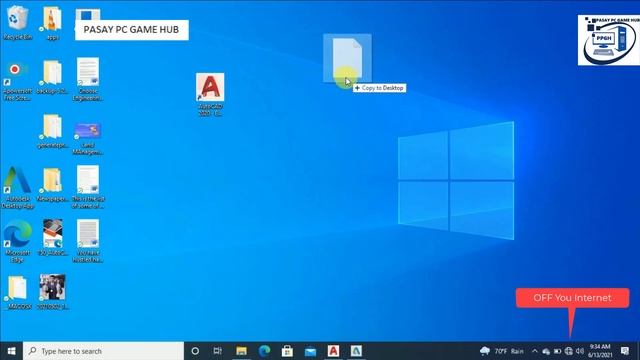This screenshot has width=640, height=360.
Task: Open the 'This is the list' Word document
Action: point(88,187)
